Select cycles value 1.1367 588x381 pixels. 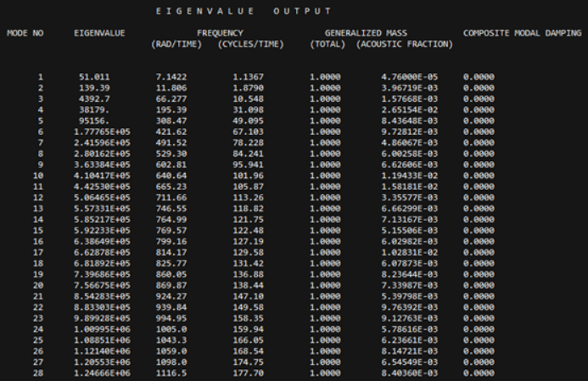pyautogui.click(x=249, y=77)
